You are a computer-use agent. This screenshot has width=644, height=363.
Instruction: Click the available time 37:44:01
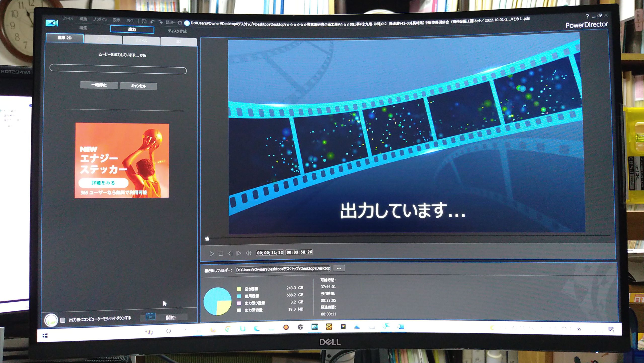(x=328, y=287)
